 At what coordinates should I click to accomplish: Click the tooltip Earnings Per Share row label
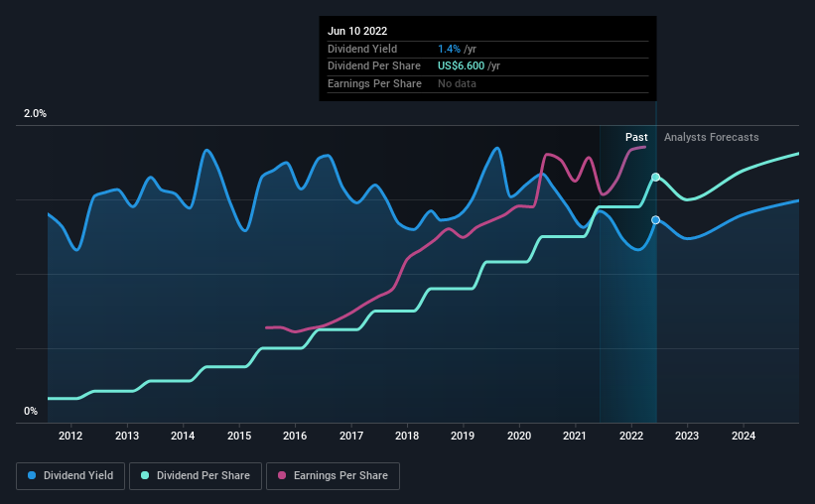coord(375,83)
